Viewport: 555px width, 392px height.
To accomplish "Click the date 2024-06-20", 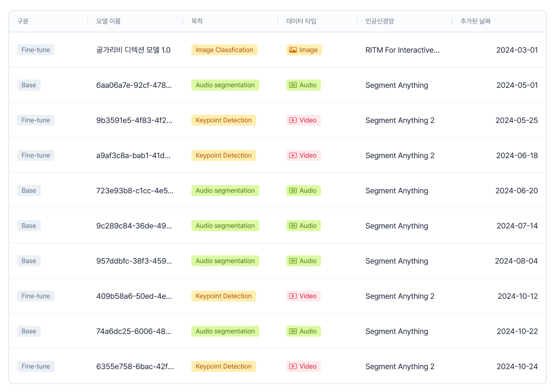I will 516,191.
